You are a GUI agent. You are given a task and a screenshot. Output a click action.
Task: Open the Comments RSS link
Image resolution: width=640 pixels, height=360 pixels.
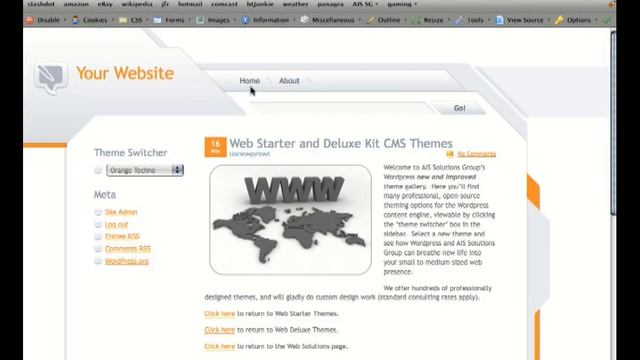(128, 249)
